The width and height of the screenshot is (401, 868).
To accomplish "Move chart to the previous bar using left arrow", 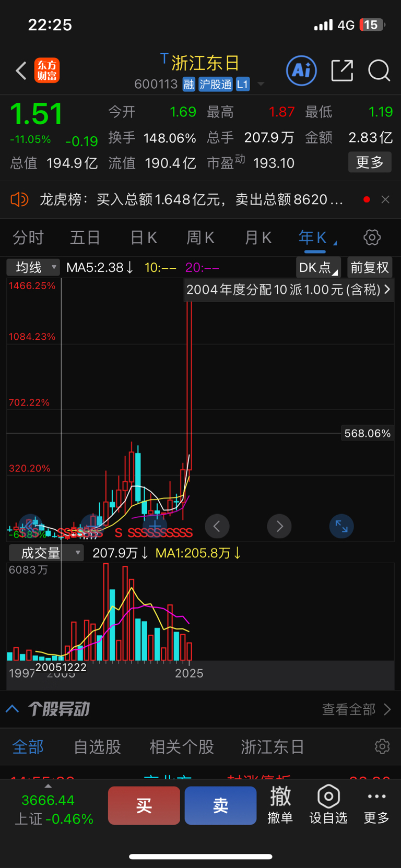I will point(217,526).
